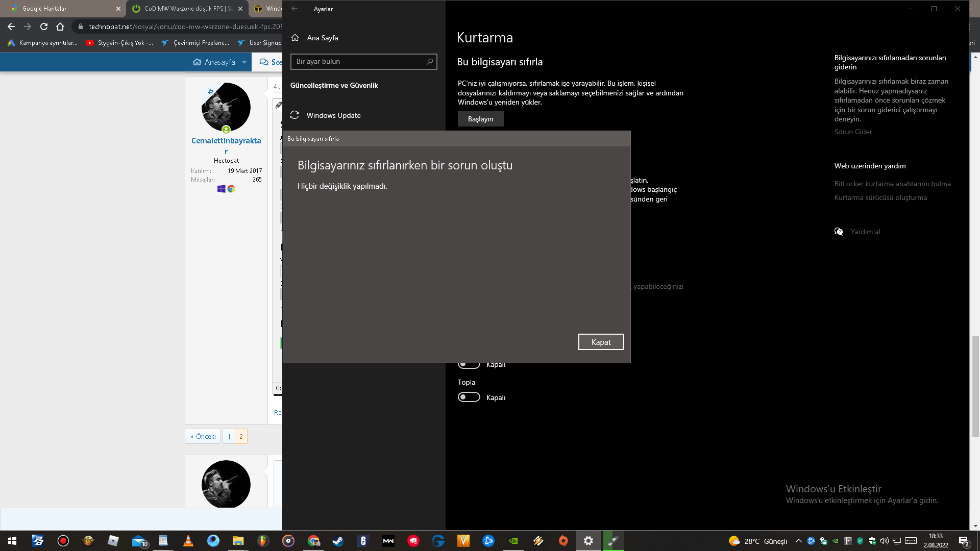
Task: Open Chrome home page button
Action: [60, 27]
